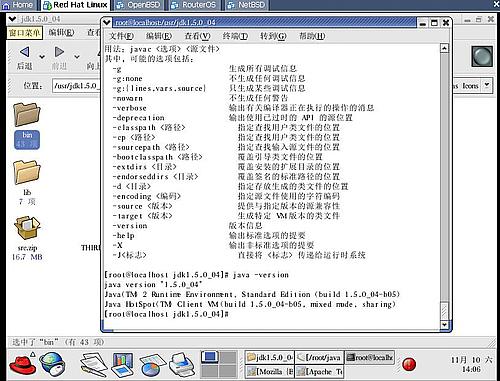Click the -verbose option line

243,108
